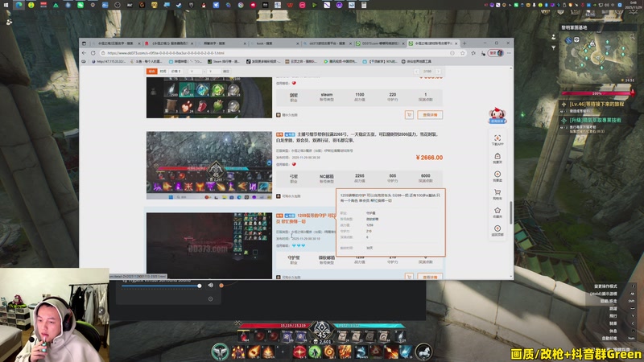
Task: Click the '返回顶部' back-to-top icon
Action: click(x=497, y=230)
